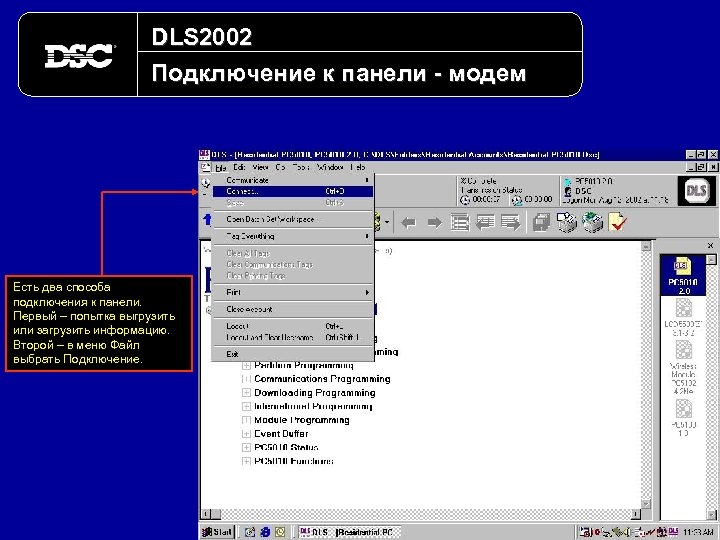
Task: Open the File menu
Action: point(221,168)
